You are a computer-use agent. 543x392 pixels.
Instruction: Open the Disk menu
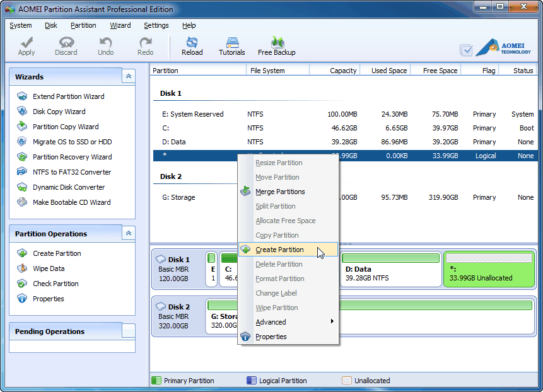51,25
